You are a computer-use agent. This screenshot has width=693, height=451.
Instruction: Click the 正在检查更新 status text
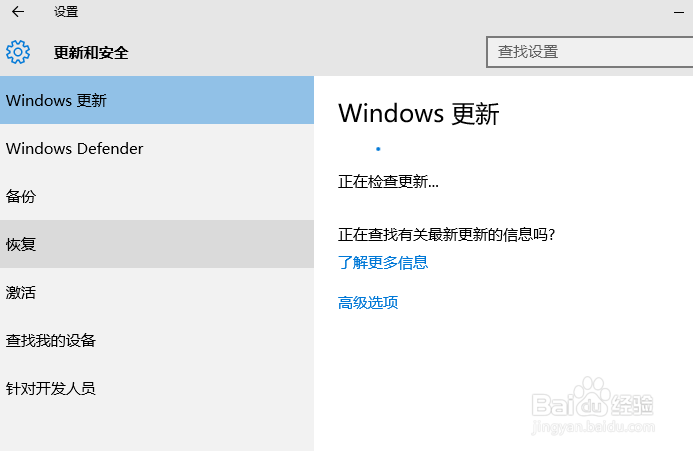(x=388, y=182)
